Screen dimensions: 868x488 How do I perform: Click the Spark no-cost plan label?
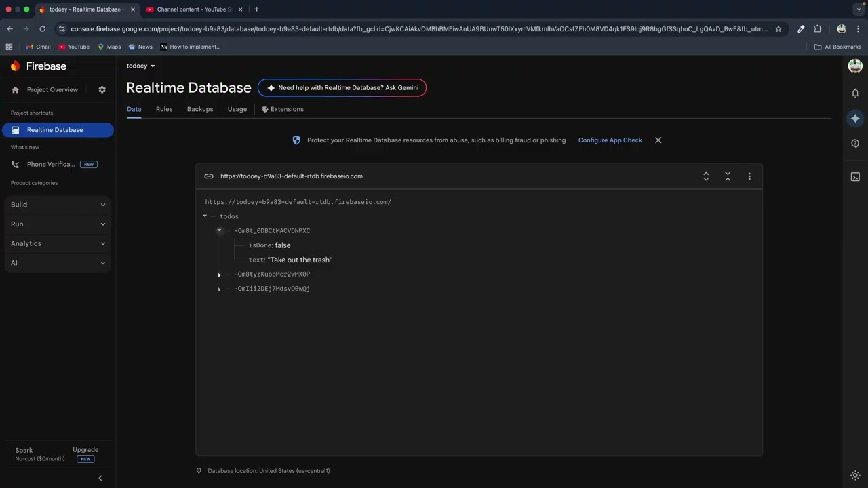point(40,454)
